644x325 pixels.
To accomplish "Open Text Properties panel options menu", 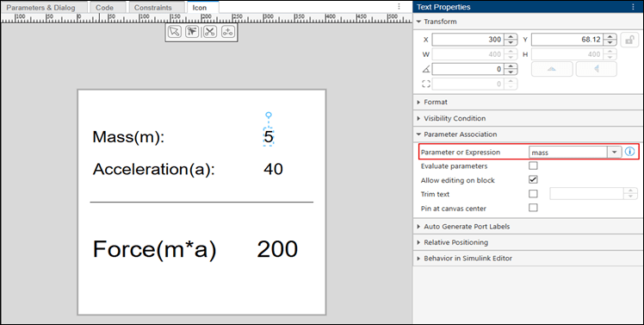I will pyautogui.click(x=633, y=7).
